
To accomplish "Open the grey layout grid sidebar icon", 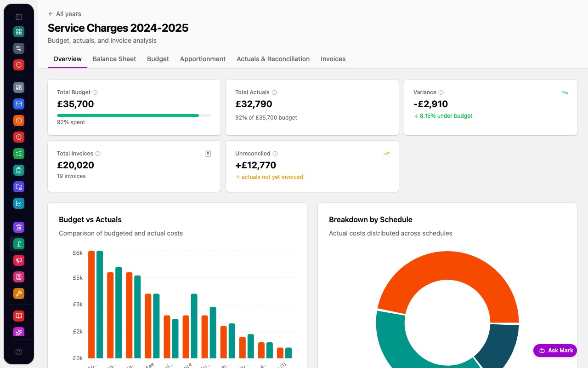I will pos(19,87).
